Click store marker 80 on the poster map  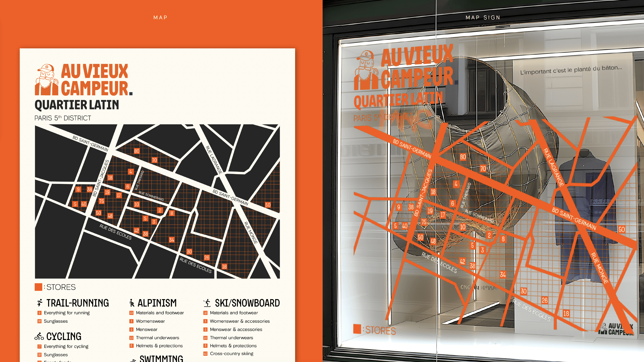[136, 151]
